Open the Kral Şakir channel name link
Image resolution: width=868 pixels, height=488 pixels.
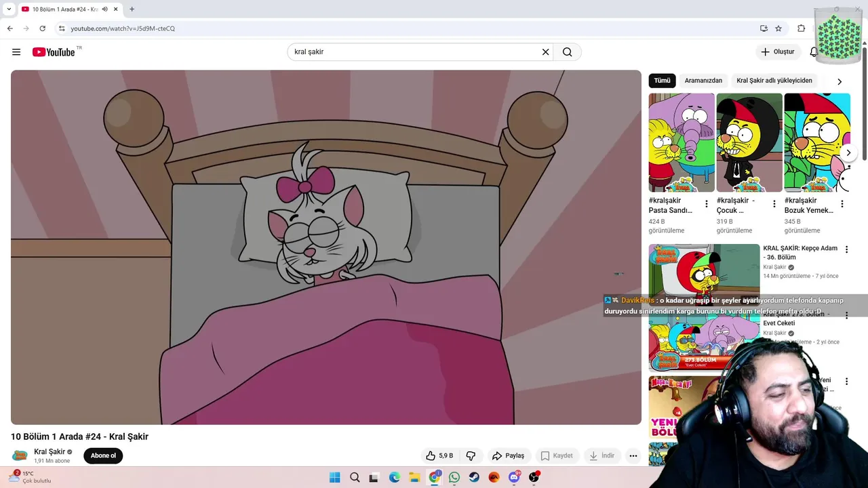[50, 451]
